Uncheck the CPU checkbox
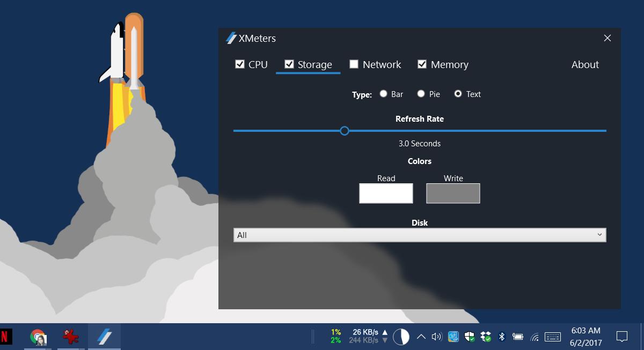The width and height of the screenshot is (644, 350). pyautogui.click(x=240, y=64)
